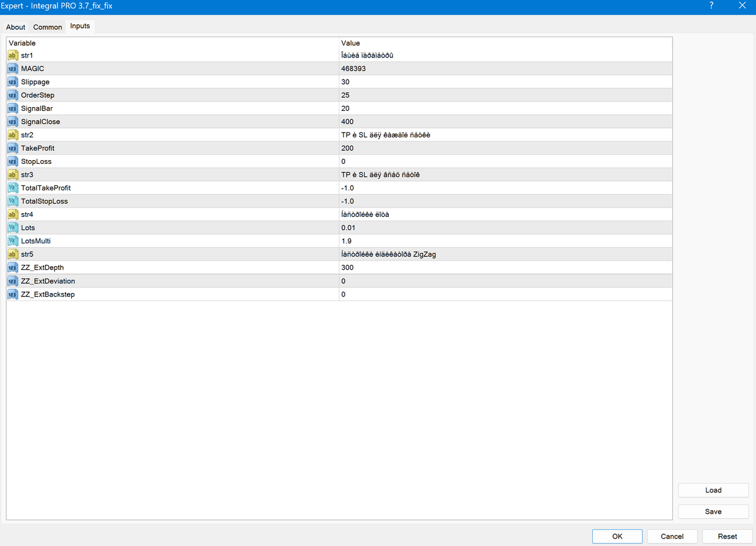The height and width of the screenshot is (546, 756).
Task: Open the Common tab
Action: pos(48,27)
